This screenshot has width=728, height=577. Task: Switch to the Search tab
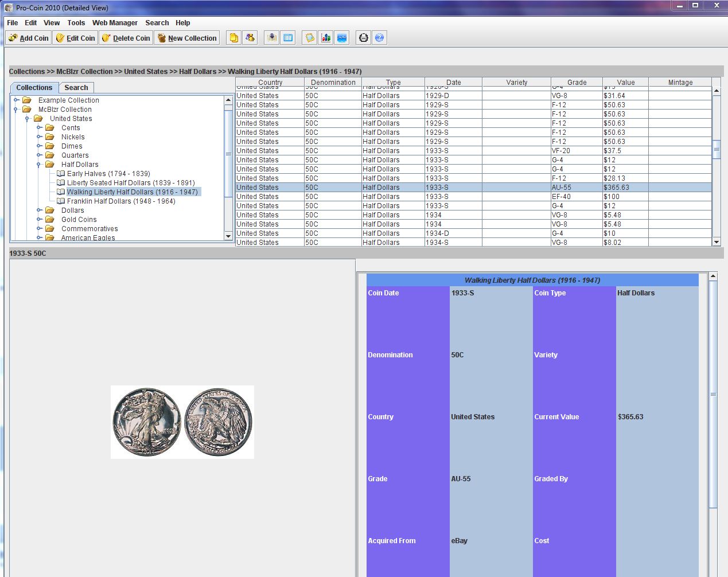coord(76,88)
